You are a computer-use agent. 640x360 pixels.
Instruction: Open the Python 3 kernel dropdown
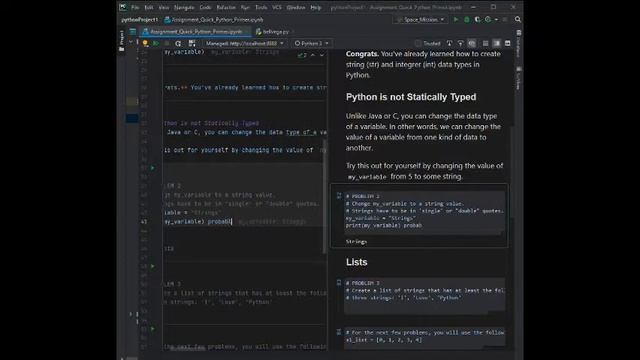(x=311, y=43)
